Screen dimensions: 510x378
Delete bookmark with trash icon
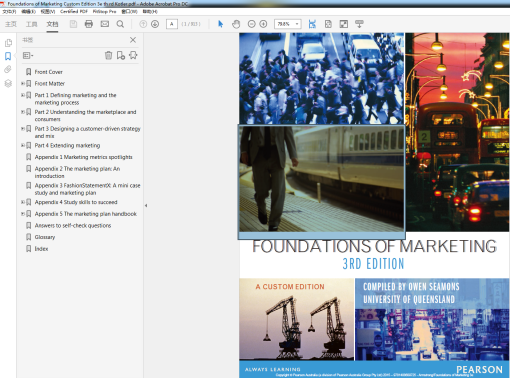coord(108,55)
